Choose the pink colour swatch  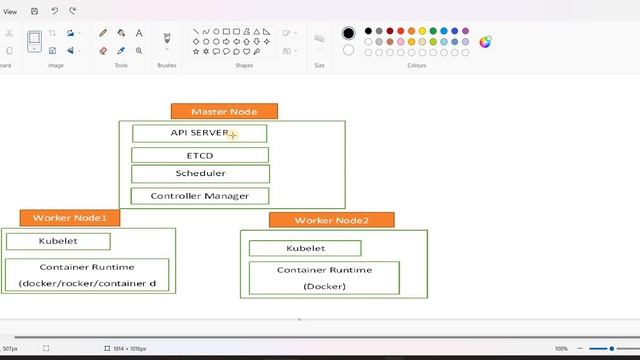401,42
